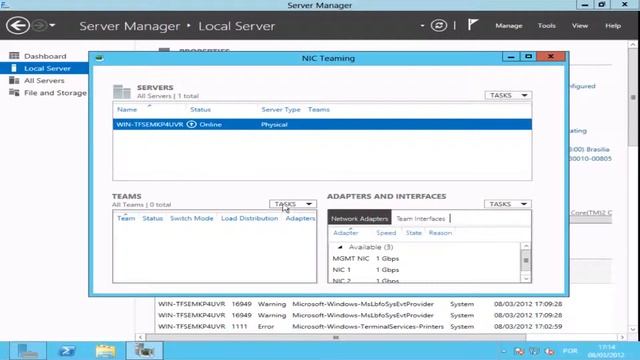
Task: Sort adapters by Reason column
Action: click(x=440, y=233)
